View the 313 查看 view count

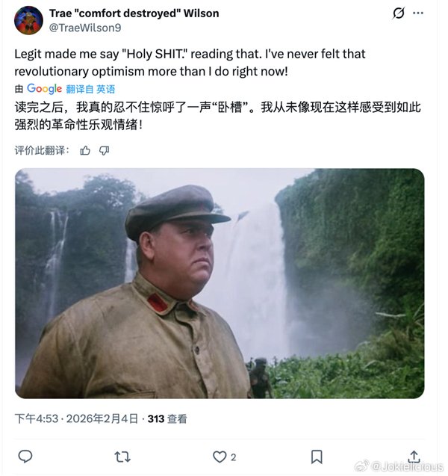pyautogui.click(x=167, y=419)
